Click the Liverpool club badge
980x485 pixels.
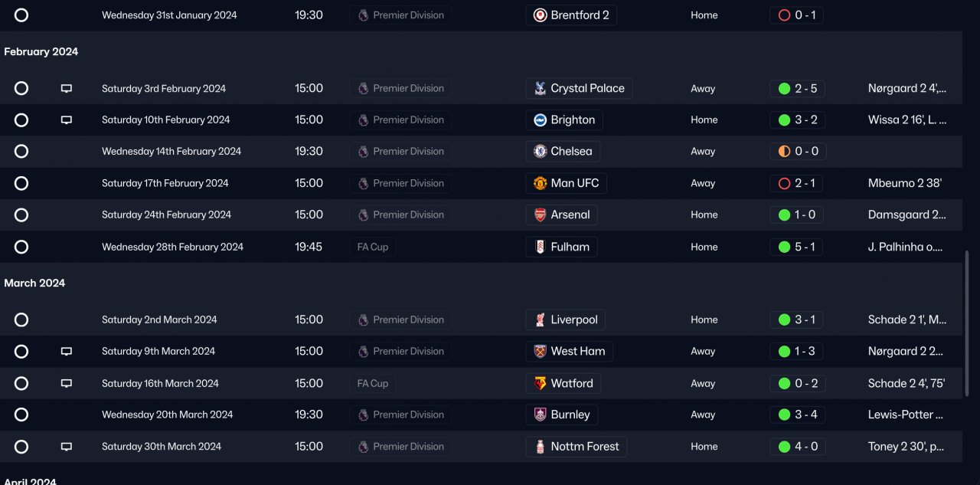click(x=541, y=320)
